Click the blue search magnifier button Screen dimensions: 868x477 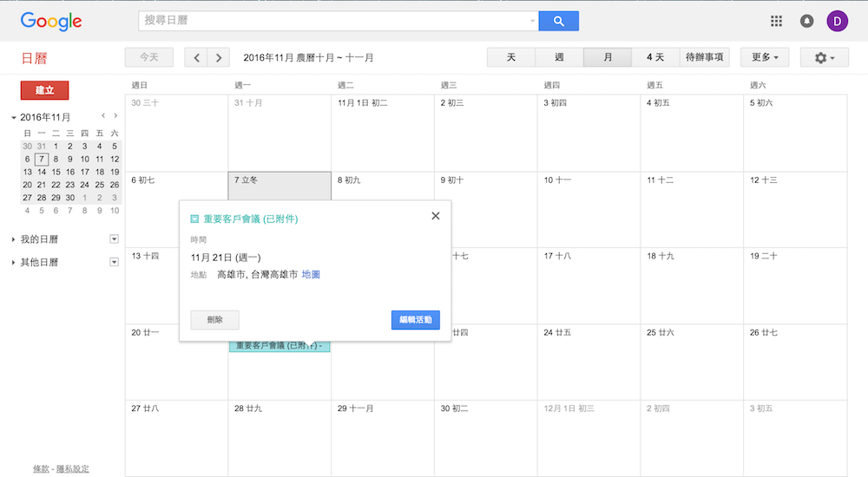pyautogui.click(x=558, y=21)
